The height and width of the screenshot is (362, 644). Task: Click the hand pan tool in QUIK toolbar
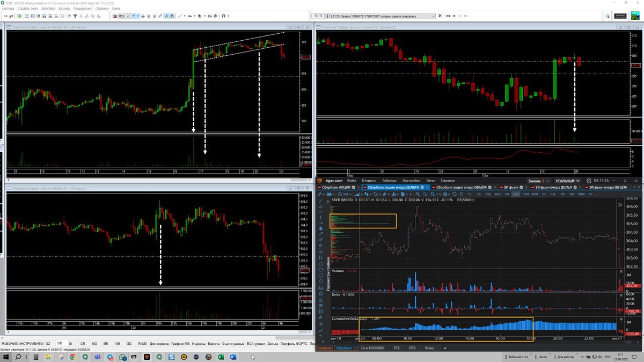[x=172, y=16]
